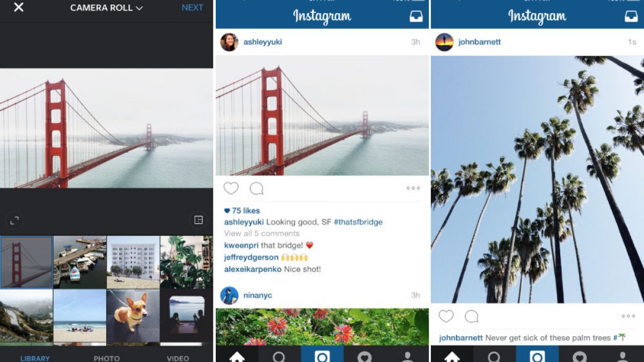Open the layout collage tool
644x362 pixels.
pos(199,220)
